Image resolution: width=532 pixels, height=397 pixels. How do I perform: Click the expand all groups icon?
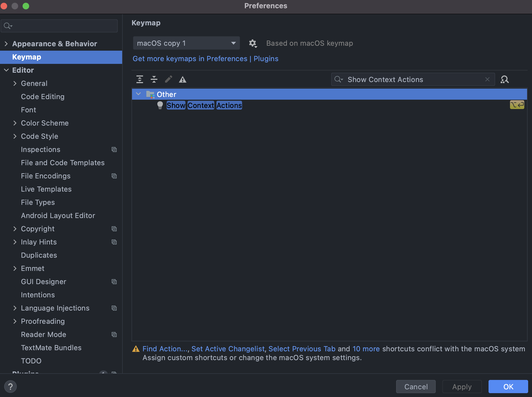point(139,79)
